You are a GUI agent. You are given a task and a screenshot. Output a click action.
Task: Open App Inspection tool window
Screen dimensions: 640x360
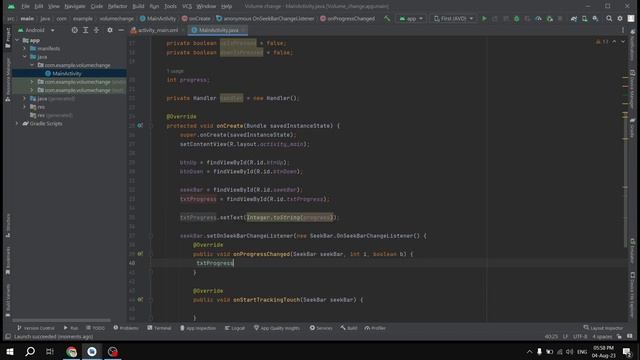coord(198,328)
